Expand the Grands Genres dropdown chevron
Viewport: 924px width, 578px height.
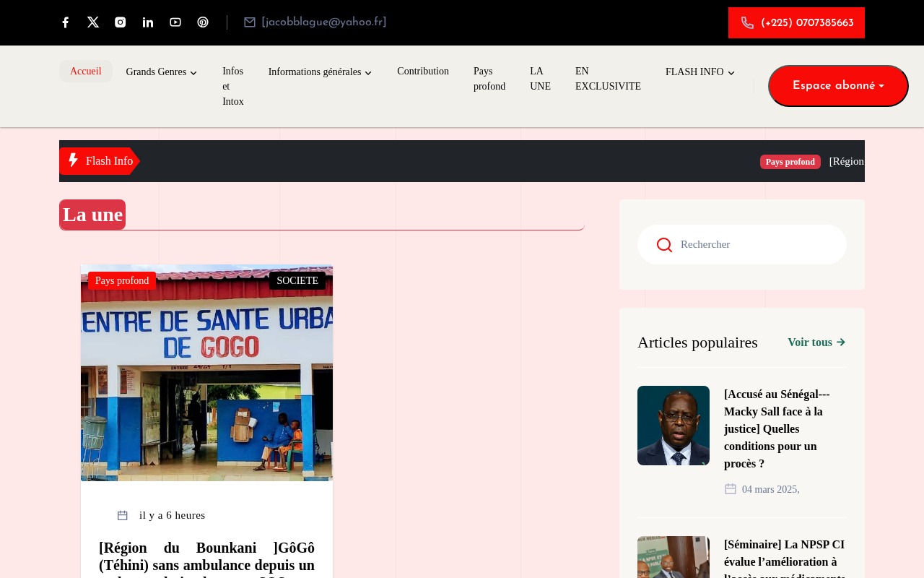click(193, 73)
